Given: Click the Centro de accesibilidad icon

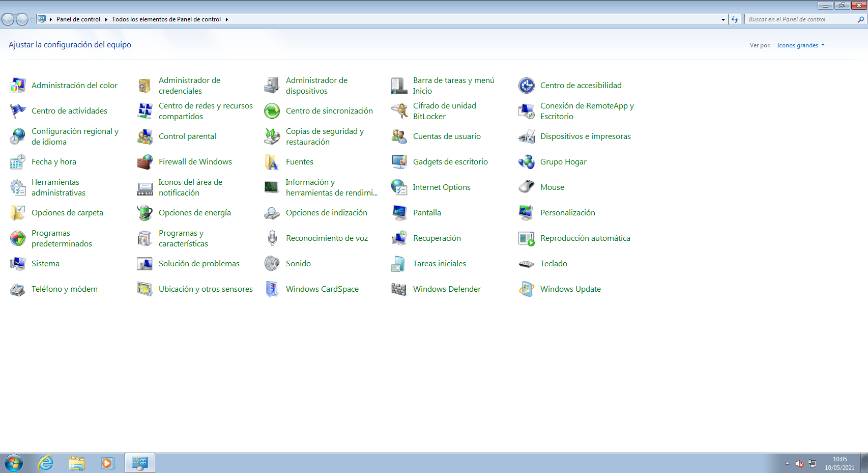Looking at the screenshot, I should [x=527, y=86].
